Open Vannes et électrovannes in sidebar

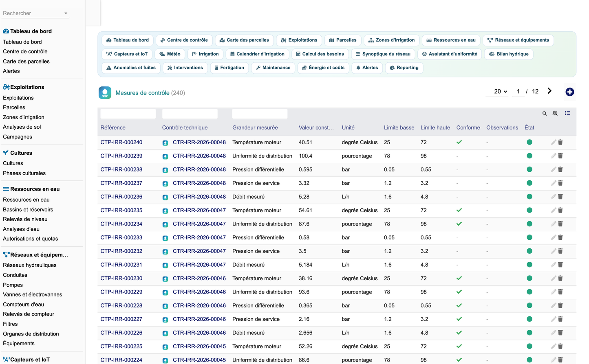click(x=33, y=294)
